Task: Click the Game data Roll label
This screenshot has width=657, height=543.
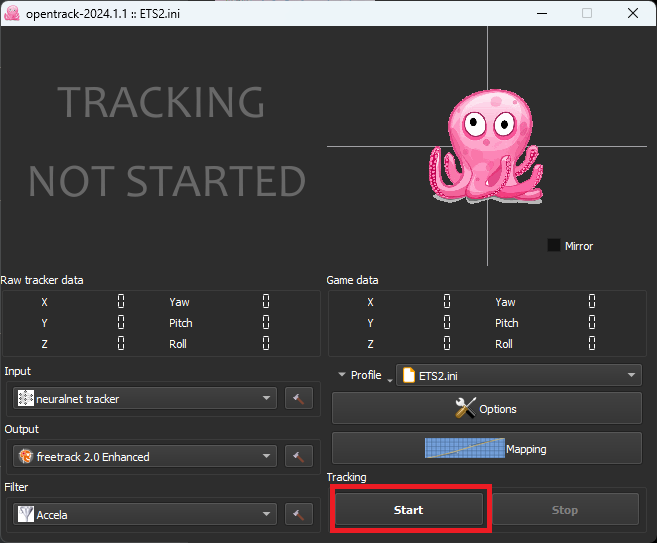Action: coord(504,344)
